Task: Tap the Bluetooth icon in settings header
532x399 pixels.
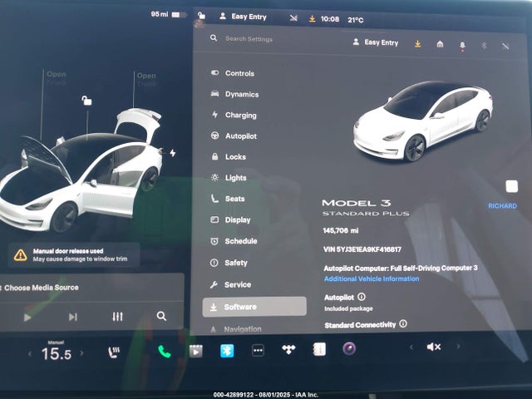Action: [484, 45]
